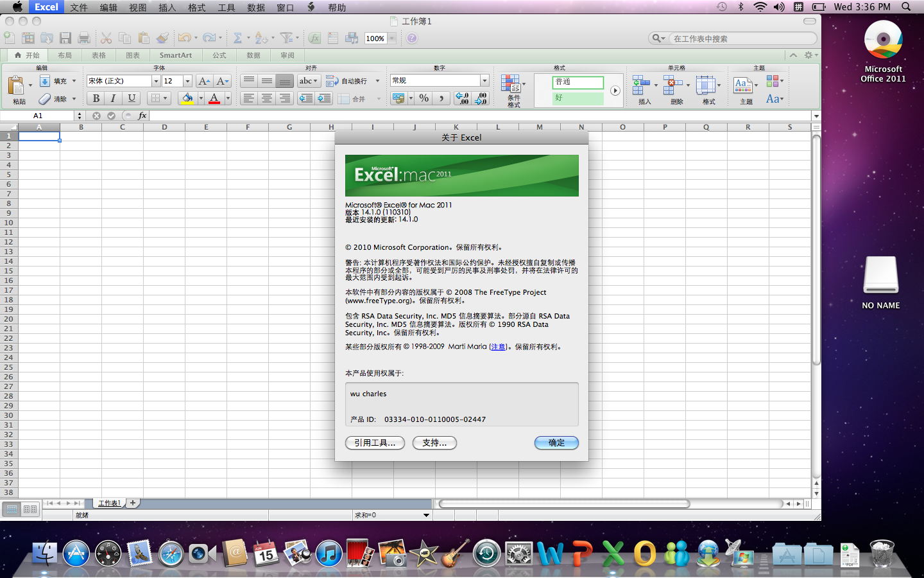The height and width of the screenshot is (578, 924).
Task: Toggle bottom vertical alignment button
Action: click(x=285, y=81)
